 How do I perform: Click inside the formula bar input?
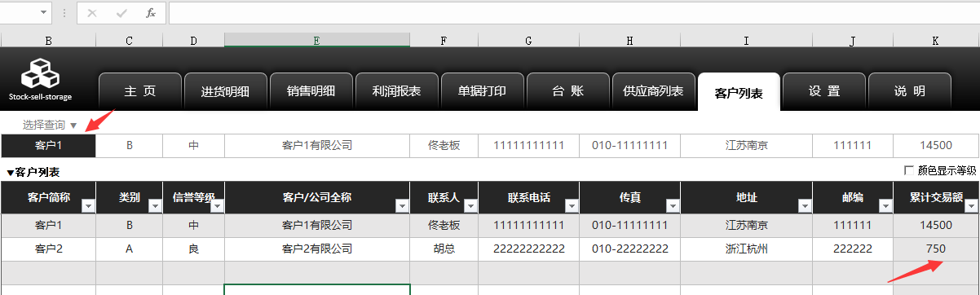point(573,13)
